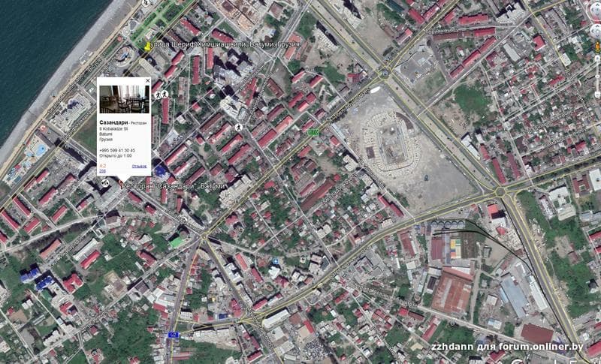Click the 'Открыто до 1:00' hours text
The width and height of the screenshot is (601, 364).
pyautogui.click(x=116, y=156)
